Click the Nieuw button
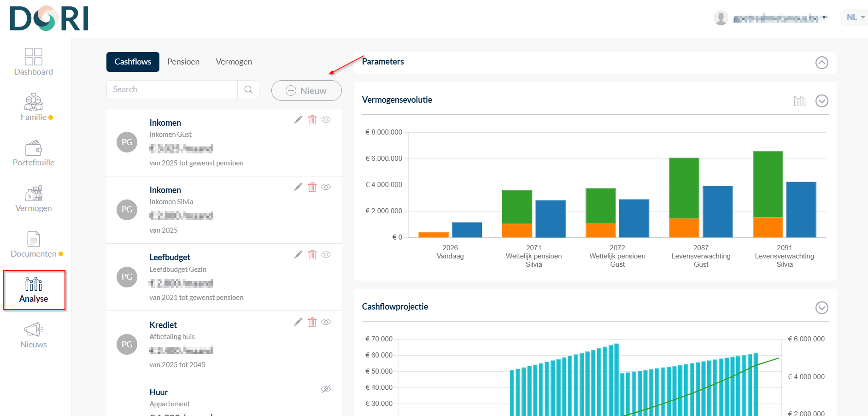Viewport: 868px width, 416px height. coord(306,91)
